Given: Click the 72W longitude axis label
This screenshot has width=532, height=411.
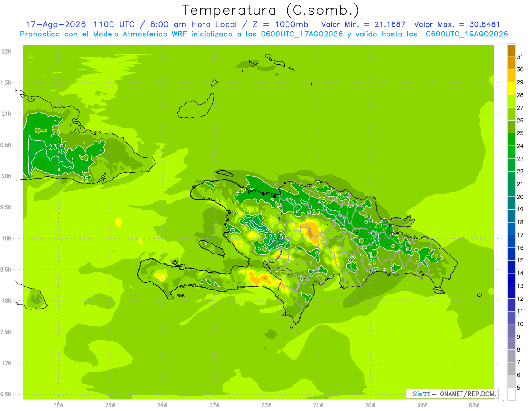Looking at the screenshot, I should click(266, 404).
